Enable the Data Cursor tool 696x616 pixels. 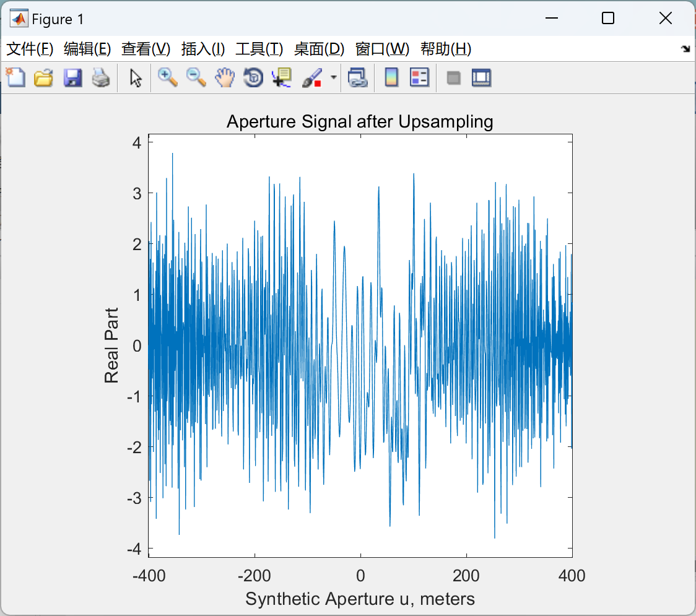(282, 77)
